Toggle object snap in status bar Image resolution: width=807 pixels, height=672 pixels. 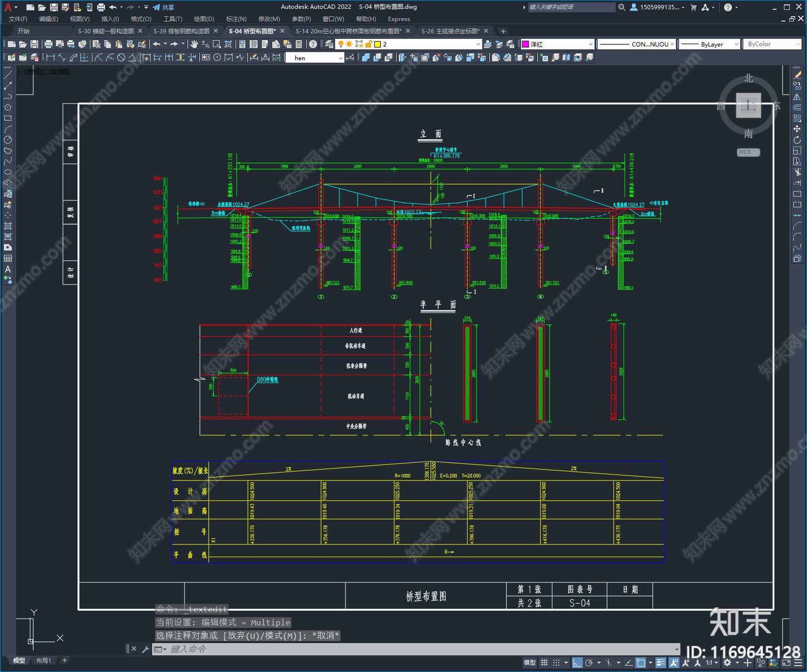[x=641, y=662]
